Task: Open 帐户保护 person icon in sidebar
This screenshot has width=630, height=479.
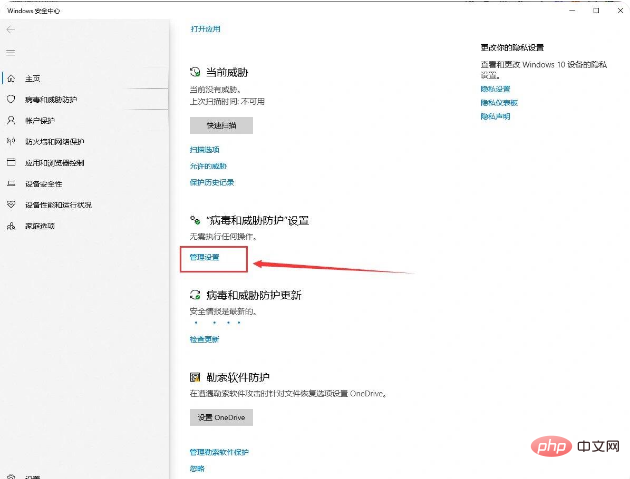Action: 11,120
